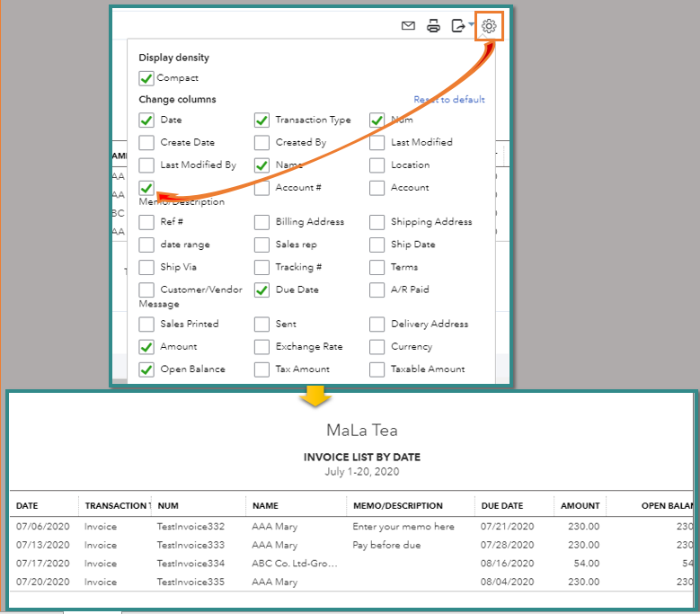Check the Account column checkbox
The image size is (700, 614).
pos(377,188)
